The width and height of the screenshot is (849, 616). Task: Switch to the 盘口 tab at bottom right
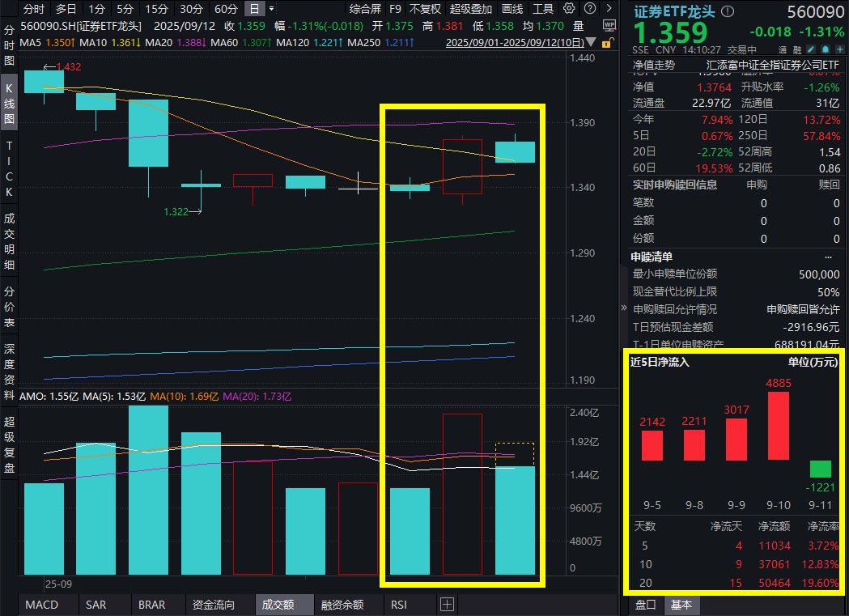pos(646,605)
